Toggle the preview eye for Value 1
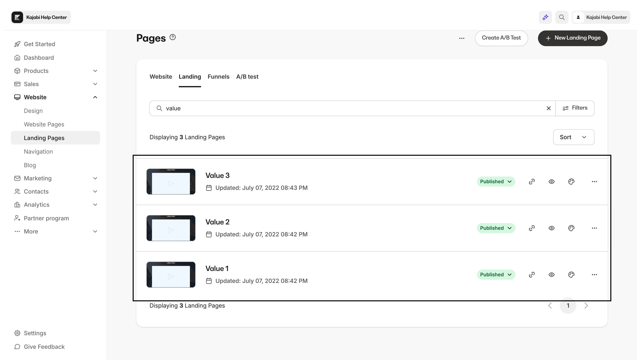Viewport: 641px width, 364px height. (551, 274)
